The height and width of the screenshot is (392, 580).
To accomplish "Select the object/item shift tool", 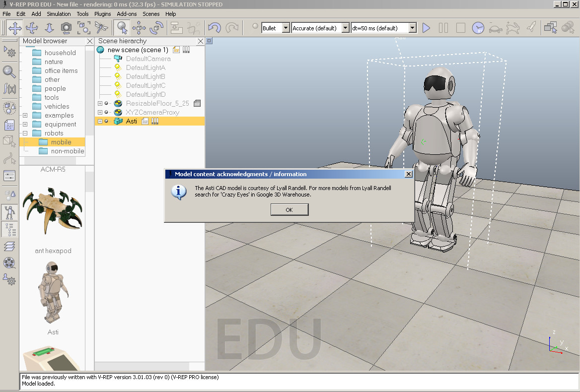I will pos(139,28).
